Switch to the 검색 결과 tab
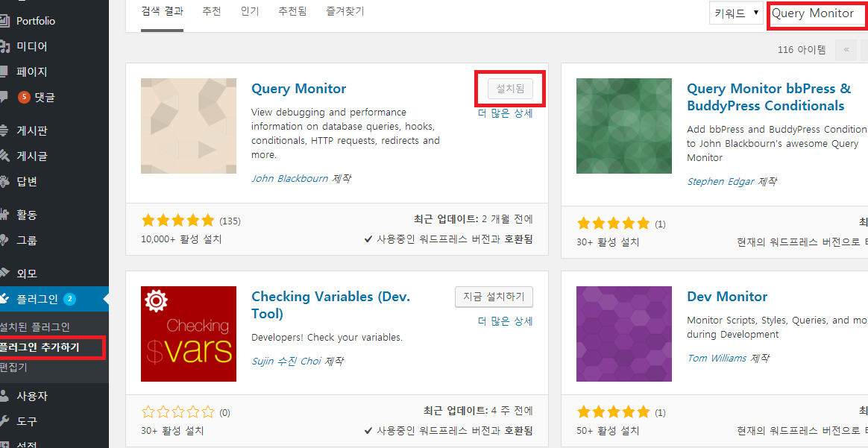 point(163,11)
